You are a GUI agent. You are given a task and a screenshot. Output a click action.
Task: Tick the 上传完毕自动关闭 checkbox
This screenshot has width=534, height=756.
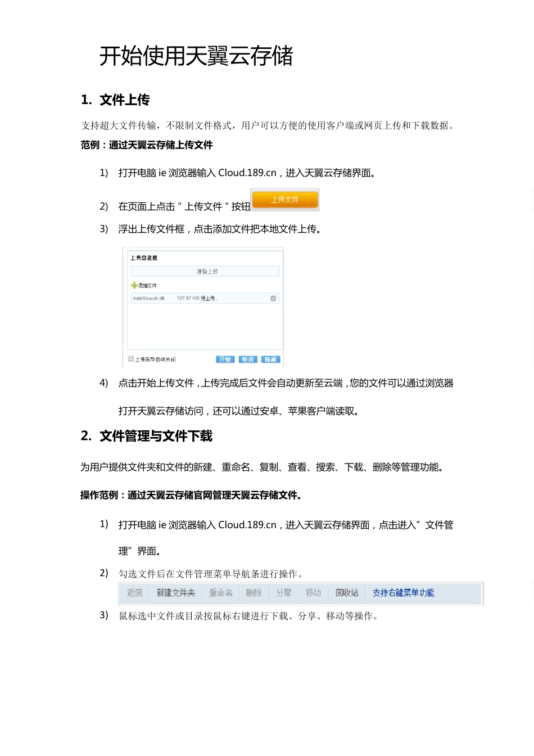click(131, 359)
